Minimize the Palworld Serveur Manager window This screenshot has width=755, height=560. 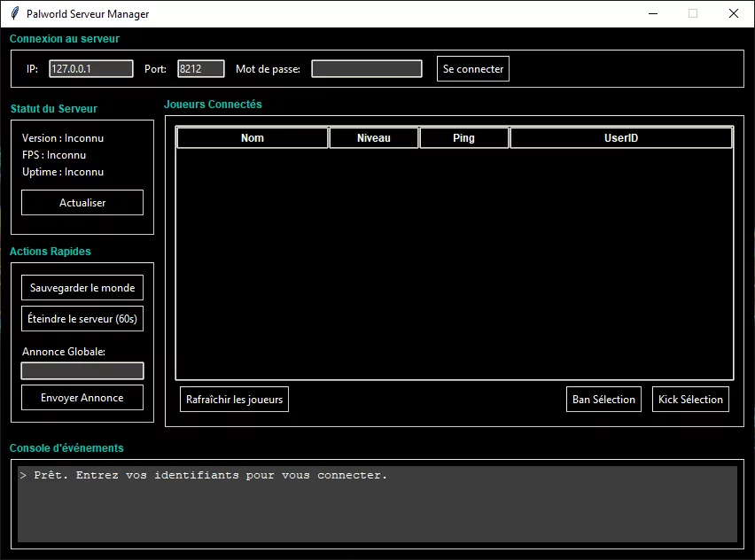[x=653, y=13]
